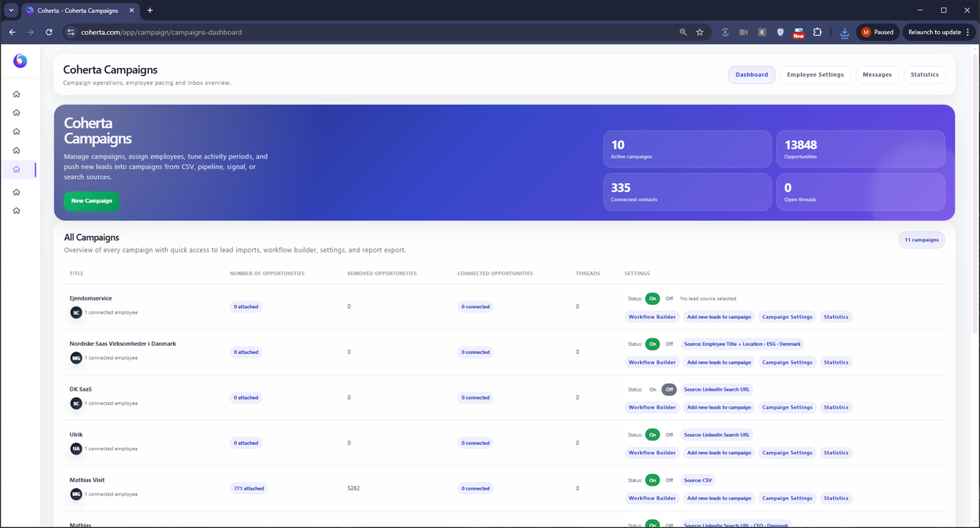Click the shield extension icon in toolbar
This screenshot has height=528, width=980.
781,32
